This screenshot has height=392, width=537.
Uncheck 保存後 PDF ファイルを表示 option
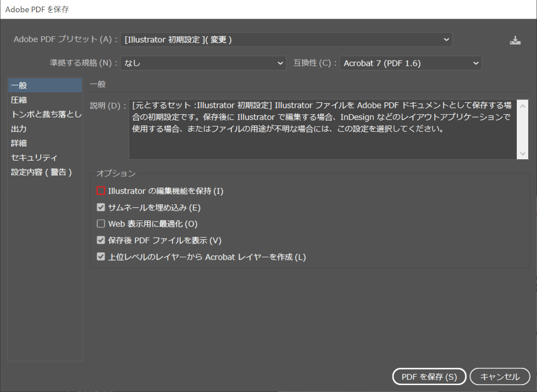tap(101, 240)
